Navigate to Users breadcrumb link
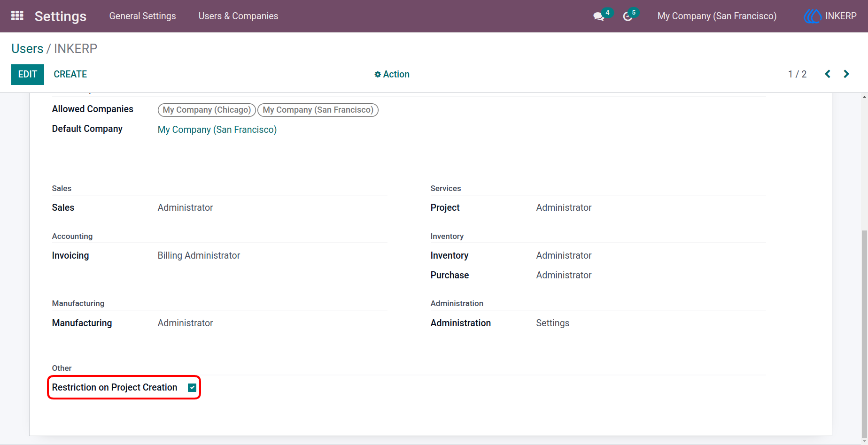868x445 pixels. tap(27, 49)
